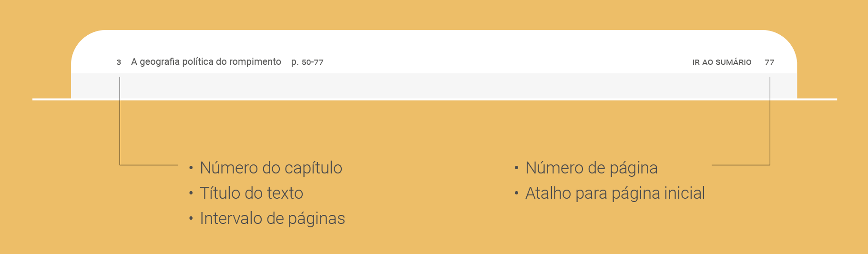Click the vertical callout line below page 77

[x=770, y=124]
